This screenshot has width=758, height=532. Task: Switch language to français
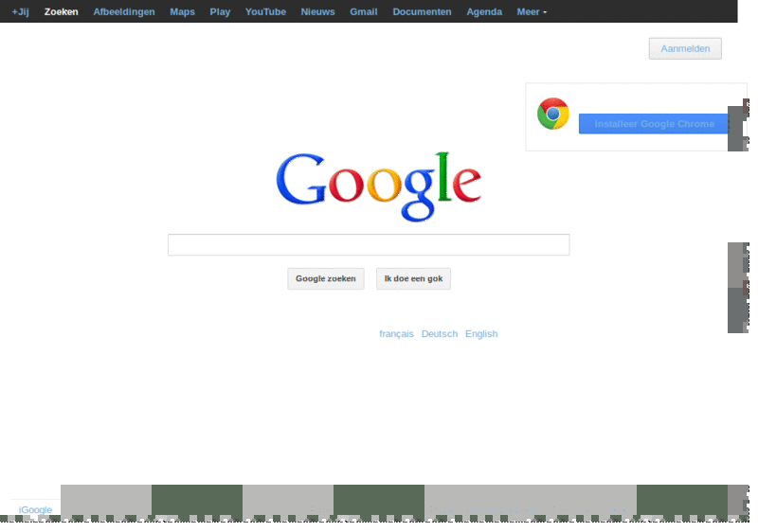[x=396, y=333]
